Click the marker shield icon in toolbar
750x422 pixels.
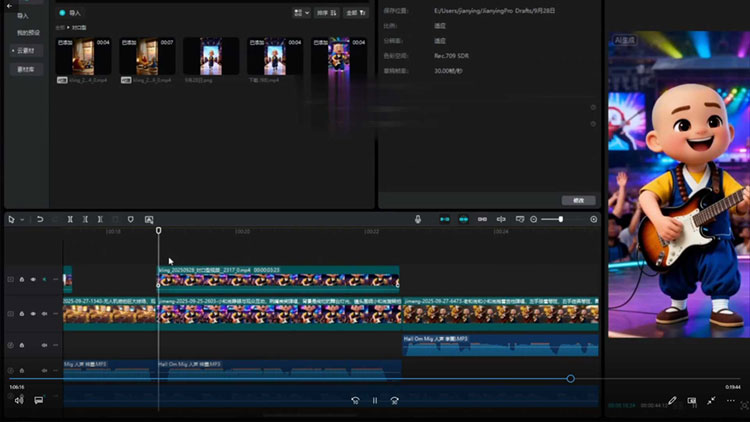131,219
